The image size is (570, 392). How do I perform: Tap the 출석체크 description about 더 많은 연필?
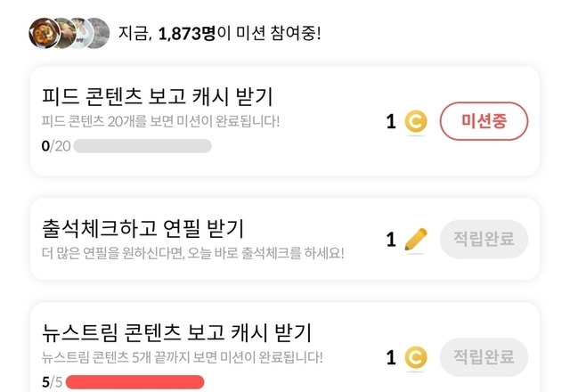(192, 253)
